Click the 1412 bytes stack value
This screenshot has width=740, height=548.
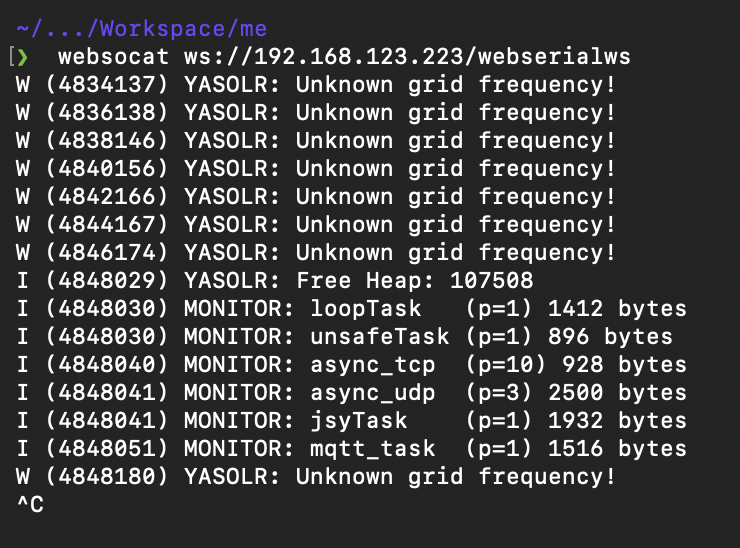[x=617, y=309]
